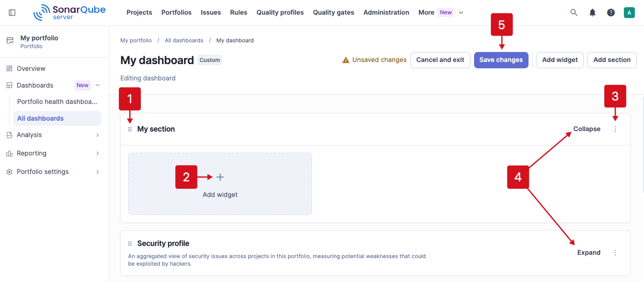Click My portfolio breadcrumb link

click(x=136, y=40)
